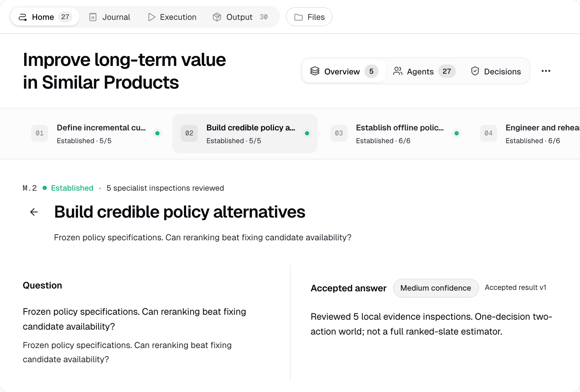Image resolution: width=580 pixels, height=392 pixels.
Task: Click the 04 number badge
Action: point(489,133)
